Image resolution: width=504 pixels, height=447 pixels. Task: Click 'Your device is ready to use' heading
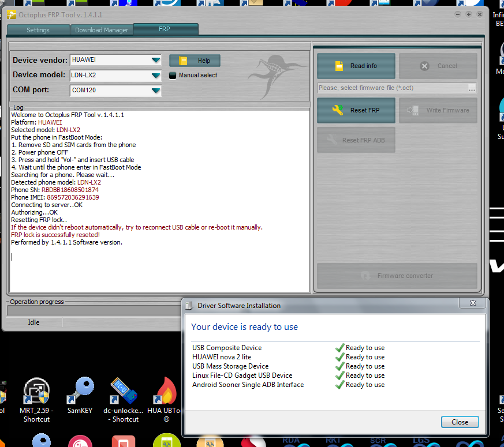tap(244, 327)
